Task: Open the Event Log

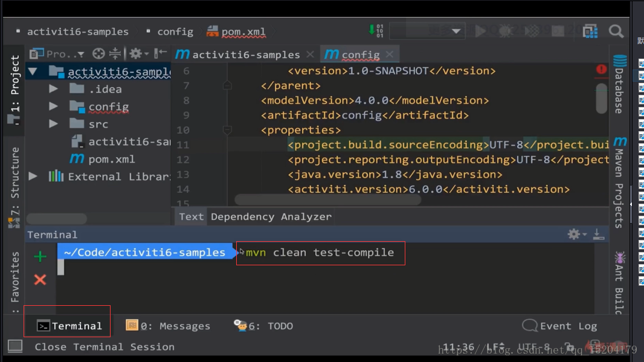Action: pyautogui.click(x=560, y=326)
